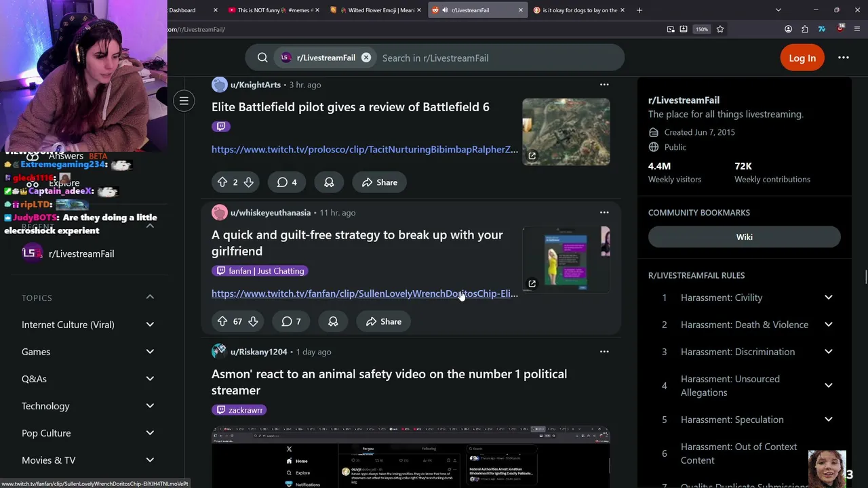This screenshot has height=488, width=868.
Task: Open the prolosco Twitch clip link
Action: coord(365,149)
